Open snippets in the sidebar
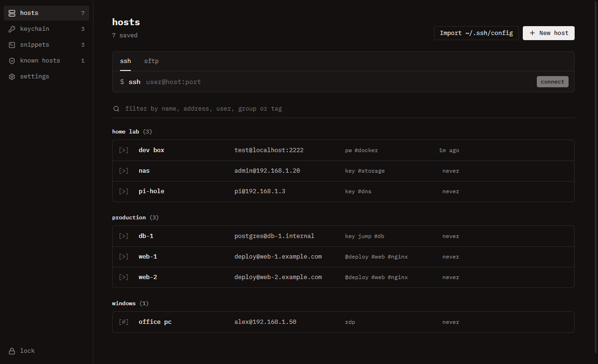Image resolution: width=598 pixels, height=364 pixels. point(46,45)
